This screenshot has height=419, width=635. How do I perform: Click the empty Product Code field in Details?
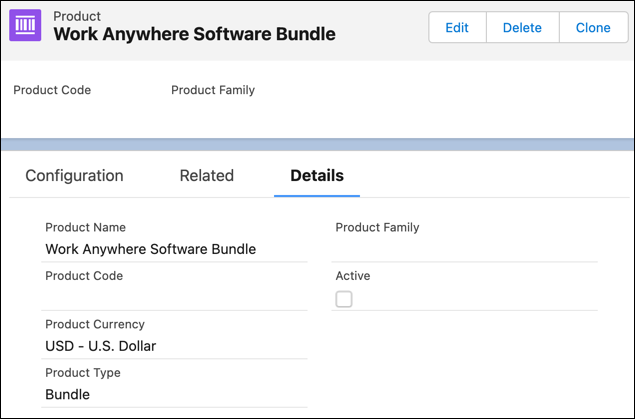(x=175, y=299)
